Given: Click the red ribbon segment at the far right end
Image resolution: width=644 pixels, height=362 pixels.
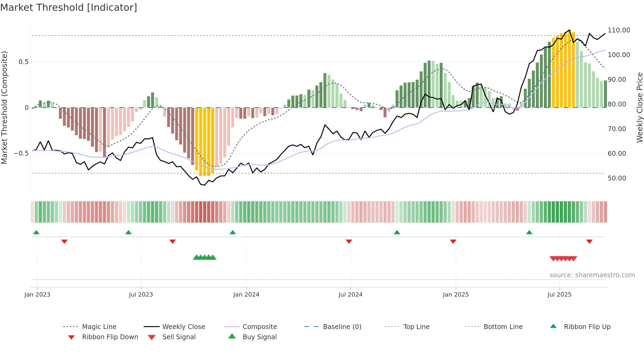Looking at the screenshot, I should [x=605, y=212].
